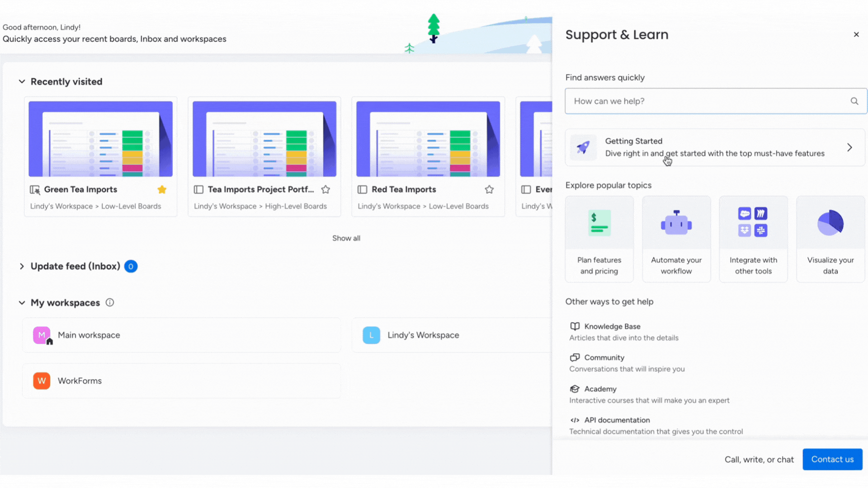Click the API documentation section link
The width and height of the screenshot is (868, 488).
617,420
